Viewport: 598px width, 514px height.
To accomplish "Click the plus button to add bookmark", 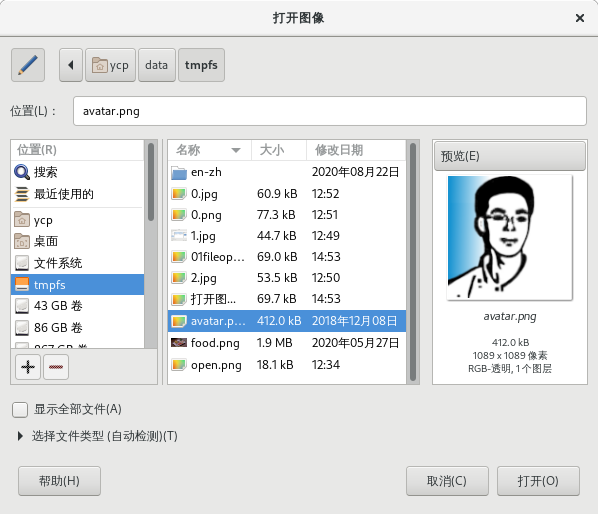I will pyautogui.click(x=28, y=367).
